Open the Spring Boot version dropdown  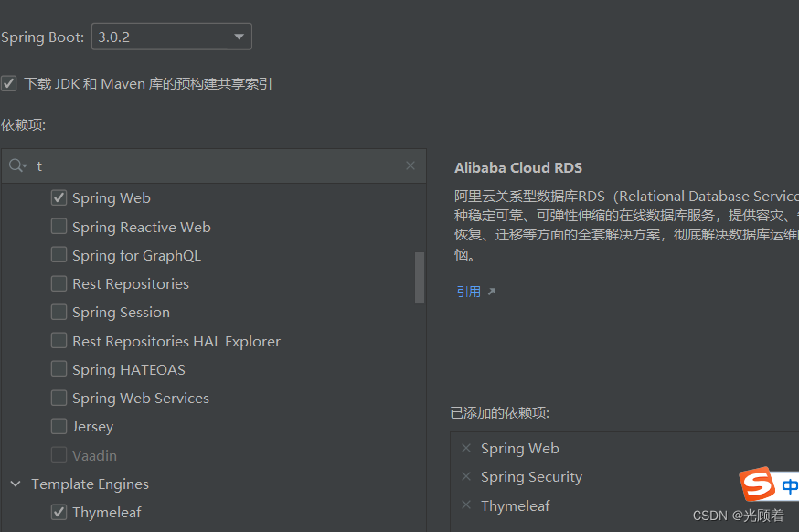pos(239,37)
